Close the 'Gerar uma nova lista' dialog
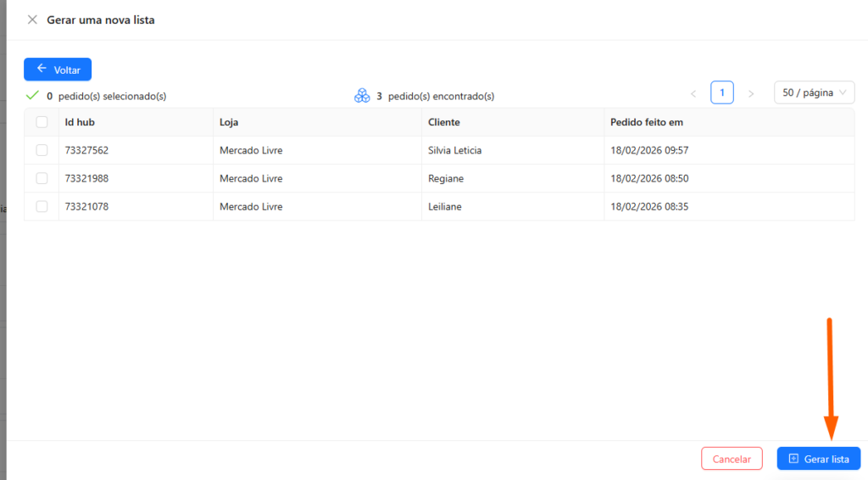The height and width of the screenshot is (480, 868). 32,20
